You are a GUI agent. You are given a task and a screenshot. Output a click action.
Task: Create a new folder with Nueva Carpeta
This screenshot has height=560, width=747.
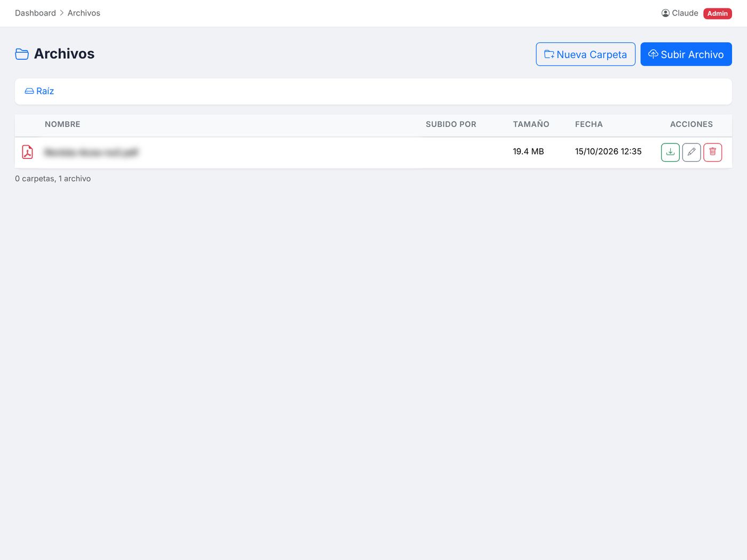(x=585, y=54)
